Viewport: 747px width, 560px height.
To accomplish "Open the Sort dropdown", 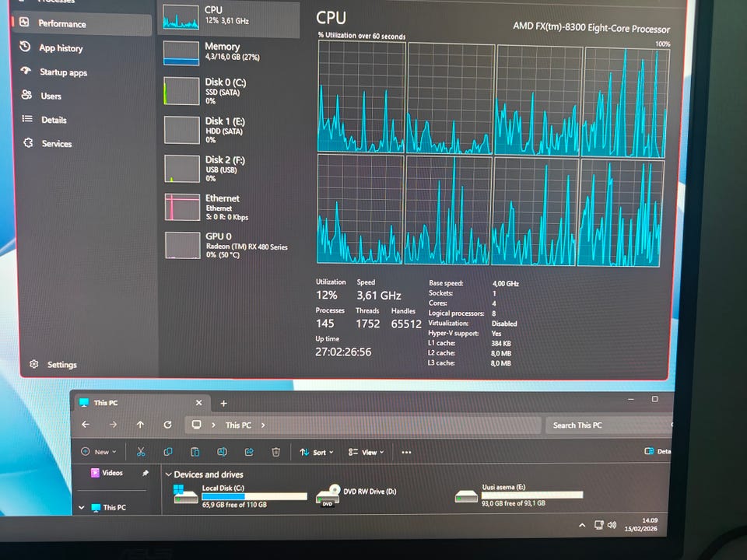I will 317,452.
